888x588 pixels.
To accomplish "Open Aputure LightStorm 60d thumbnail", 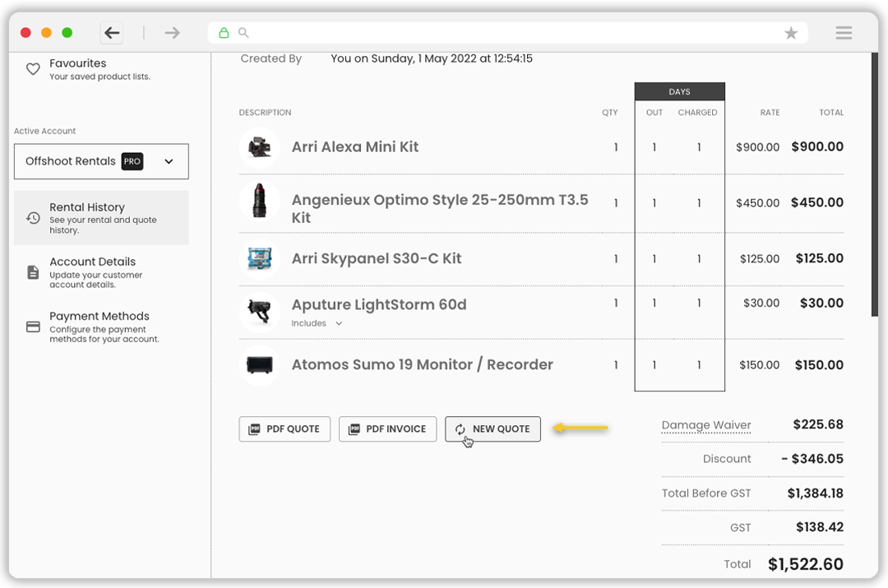I will (259, 313).
